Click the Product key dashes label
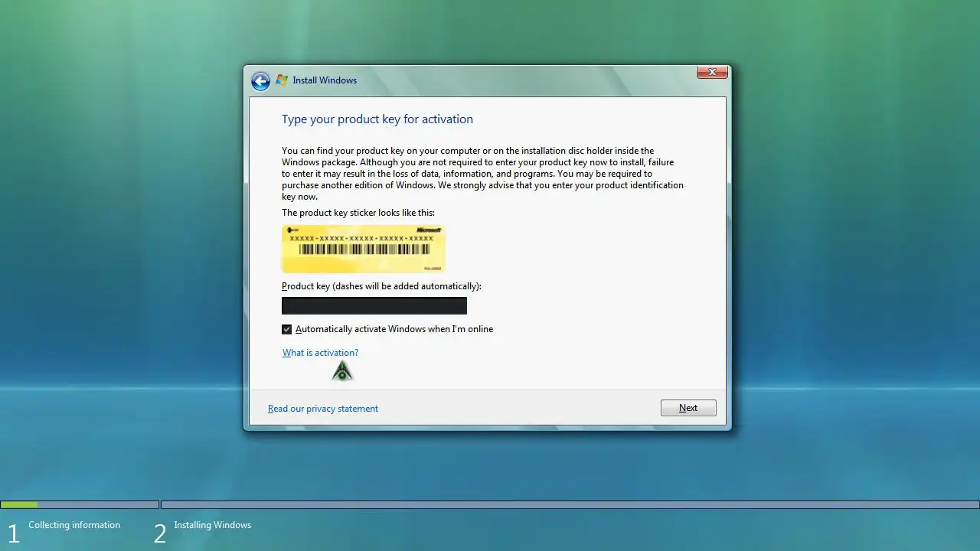 tap(381, 286)
